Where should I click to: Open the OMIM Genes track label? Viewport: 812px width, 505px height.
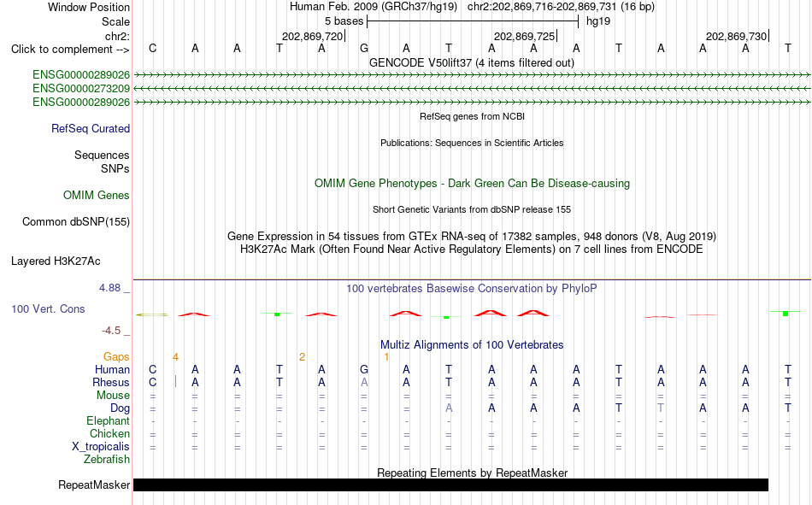(96, 196)
